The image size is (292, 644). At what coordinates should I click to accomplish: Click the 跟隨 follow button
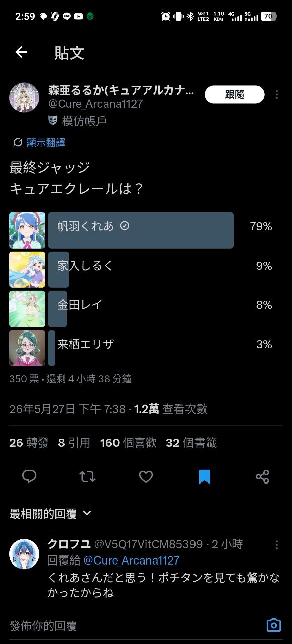(x=235, y=95)
